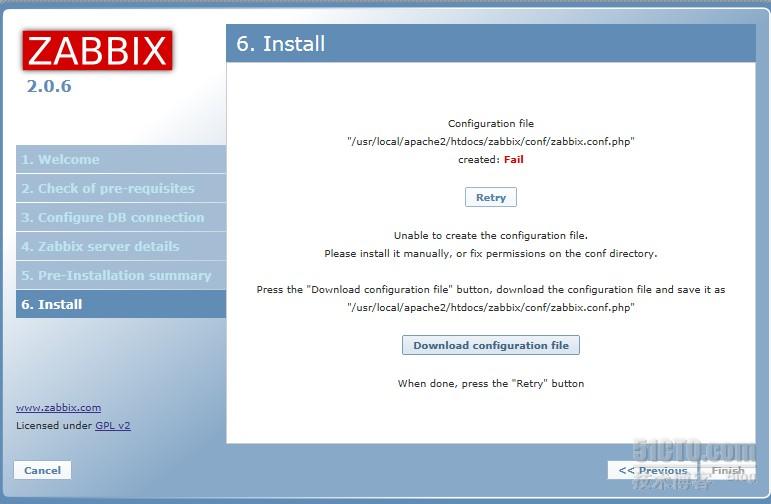
Task: Select step 2. Check of pre-requisites
Action: pos(121,188)
